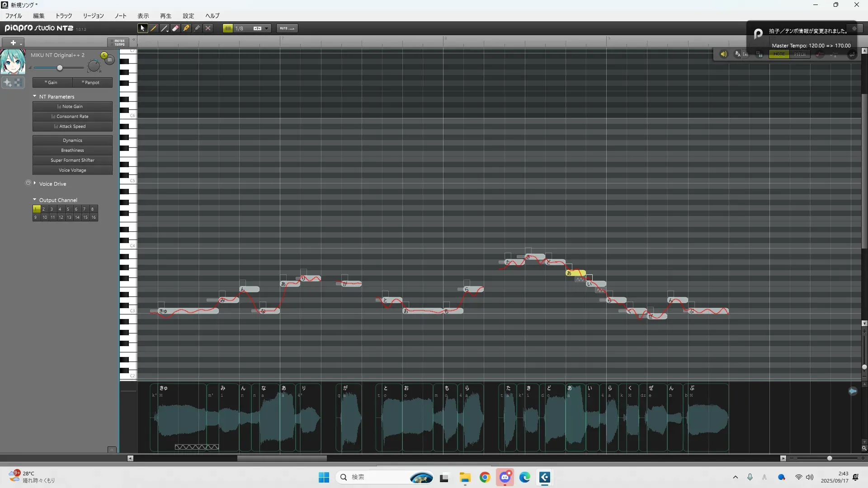Click the Super Formant Shifter button
This screenshot has width=868, height=488.
[x=72, y=160]
